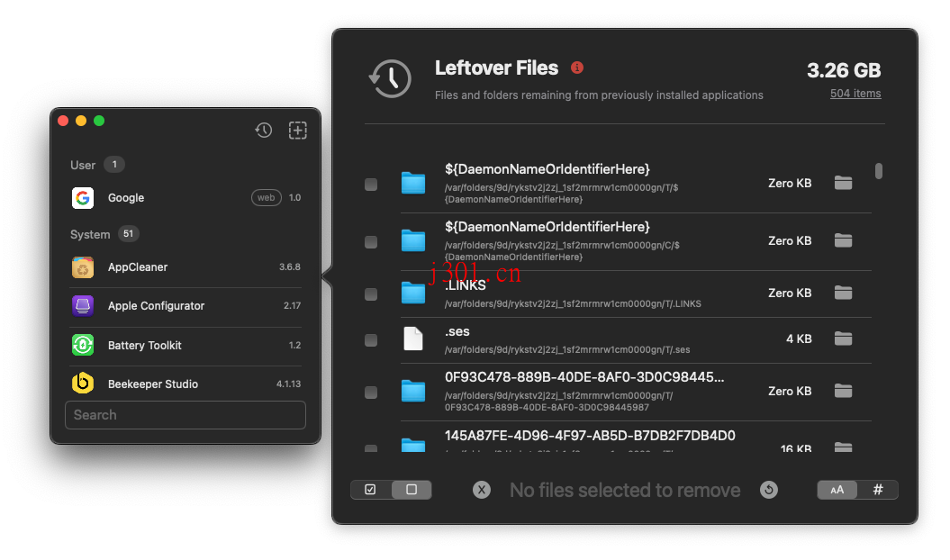The image size is (950, 560).
Task: Click the refresh leftover files icon
Action: (769, 490)
